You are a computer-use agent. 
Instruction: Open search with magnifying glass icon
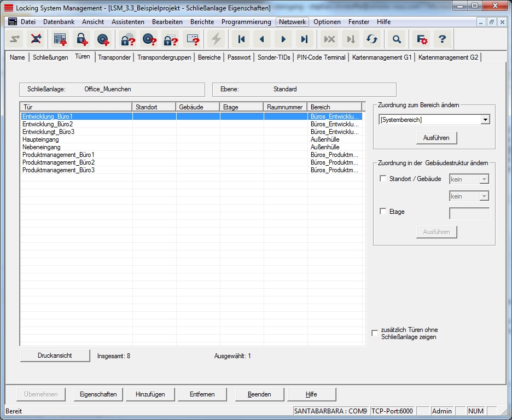pos(397,39)
